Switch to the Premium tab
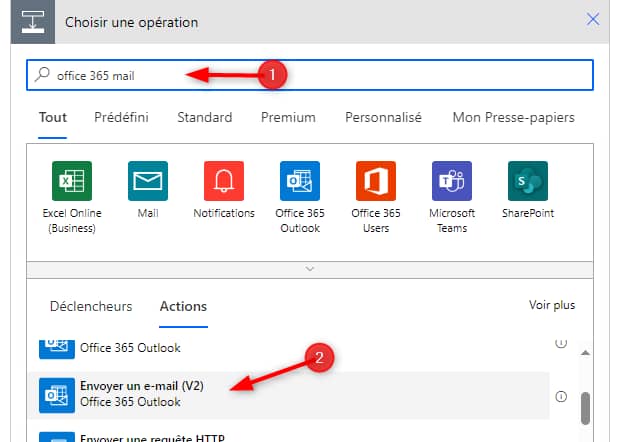 coord(288,118)
